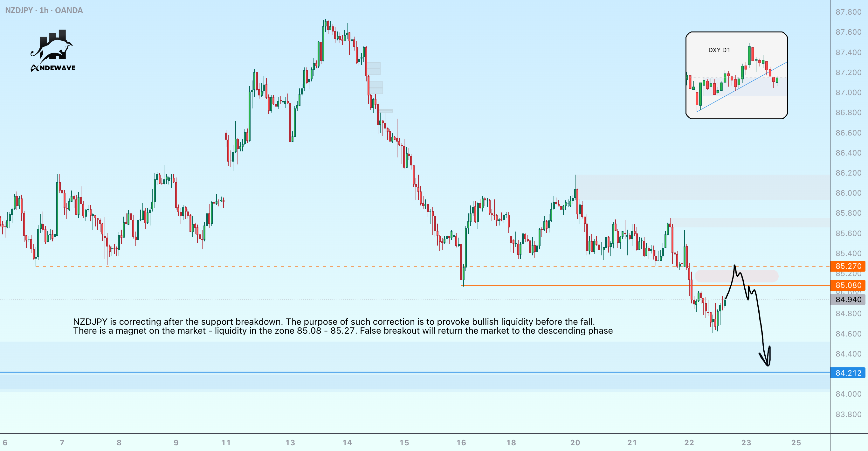Click the 84.400 price axis value
This screenshot has height=451, width=868.
point(848,354)
